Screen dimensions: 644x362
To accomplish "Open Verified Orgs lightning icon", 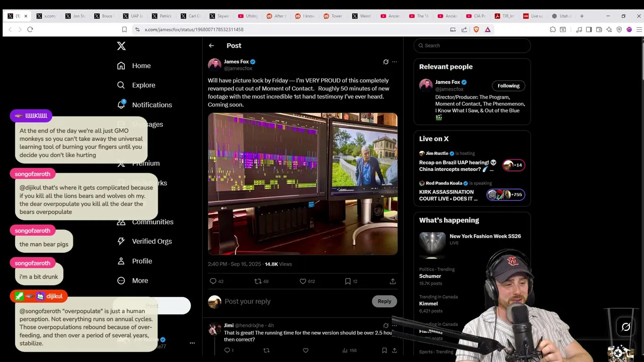I will click(x=121, y=241).
